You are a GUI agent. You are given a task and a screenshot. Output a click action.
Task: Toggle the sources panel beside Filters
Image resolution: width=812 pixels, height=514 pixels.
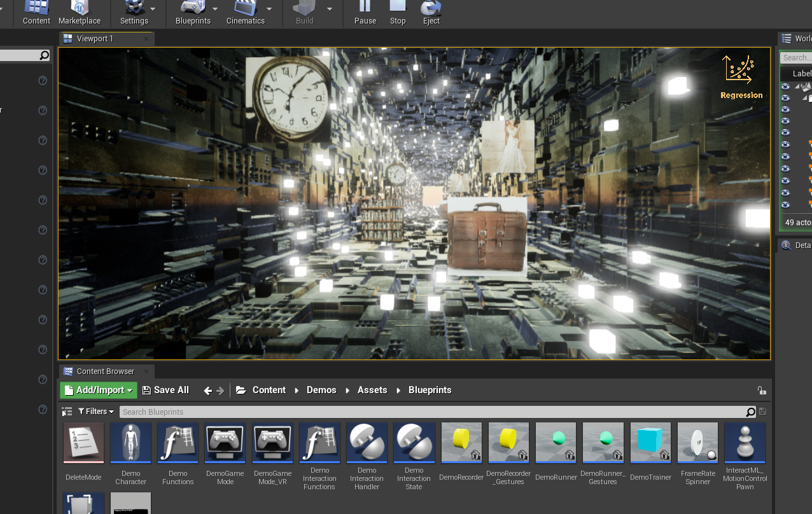pyautogui.click(x=67, y=412)
